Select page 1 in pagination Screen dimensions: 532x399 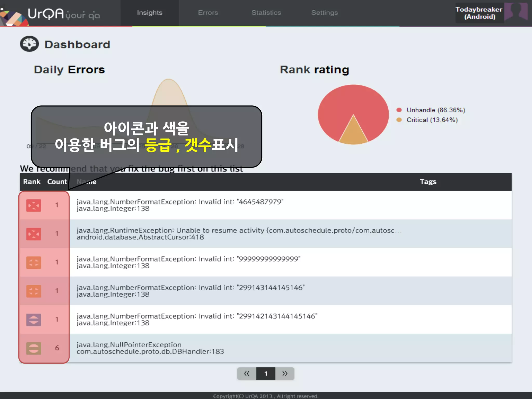(266, 374)
